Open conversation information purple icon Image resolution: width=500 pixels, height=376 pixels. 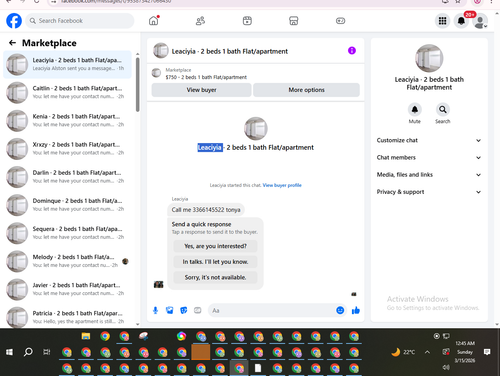click(x=352, y=51)
